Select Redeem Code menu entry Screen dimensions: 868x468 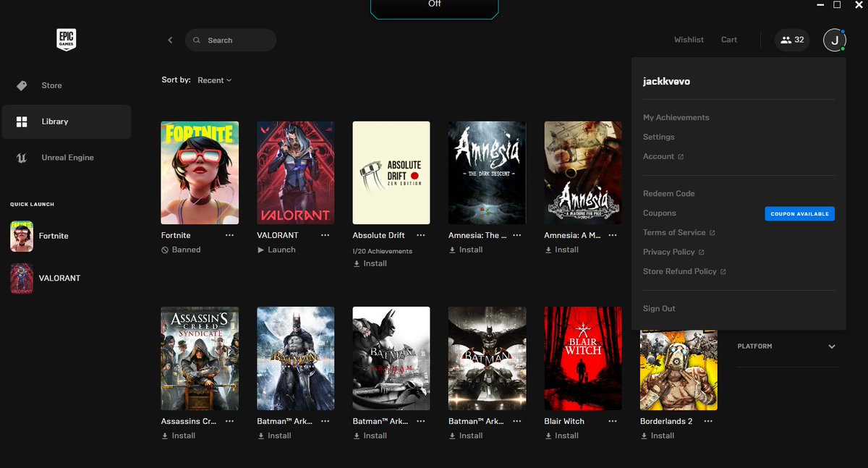coord(668,194)
